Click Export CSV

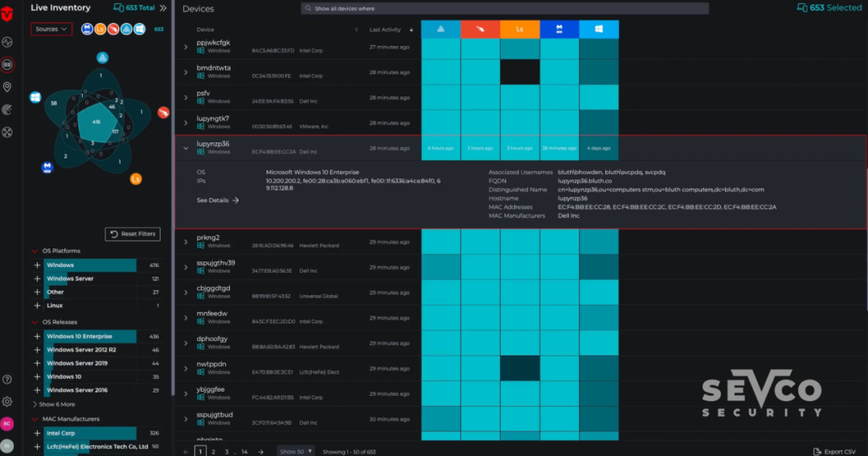[835, 451]
